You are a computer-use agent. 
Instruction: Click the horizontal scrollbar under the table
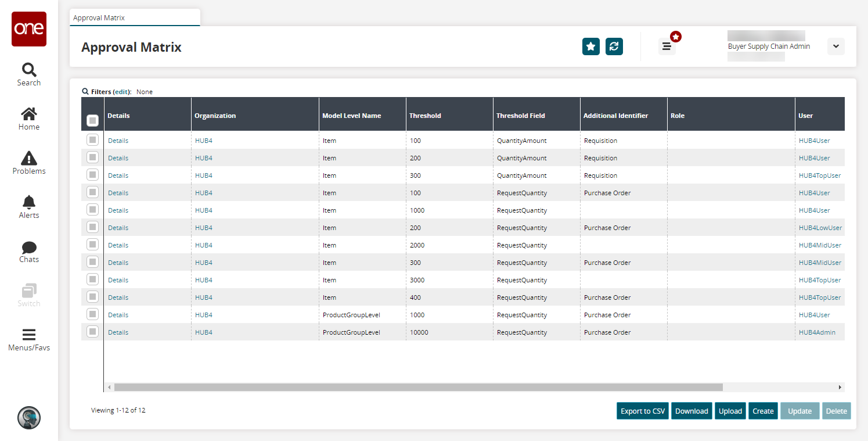click(x=418, y=387)
